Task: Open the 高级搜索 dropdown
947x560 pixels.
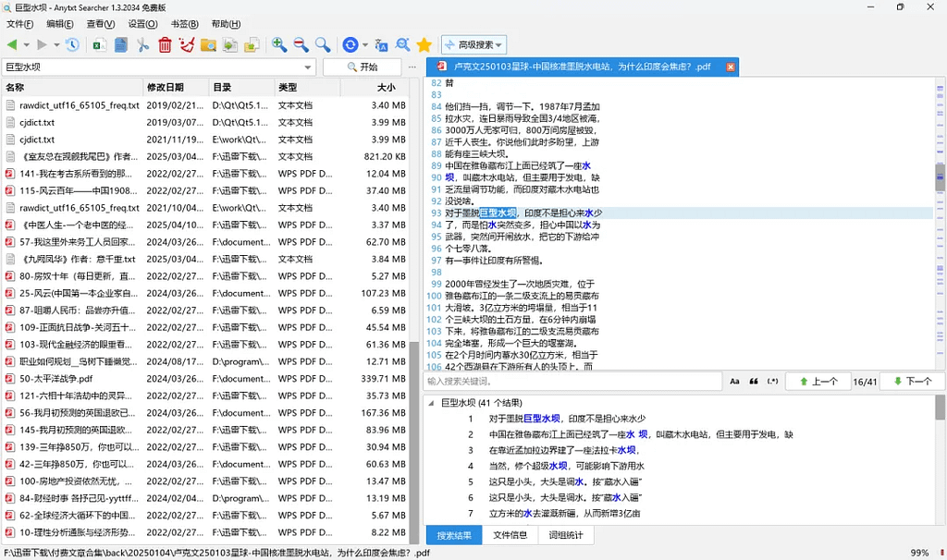Action: coord(473,44)
